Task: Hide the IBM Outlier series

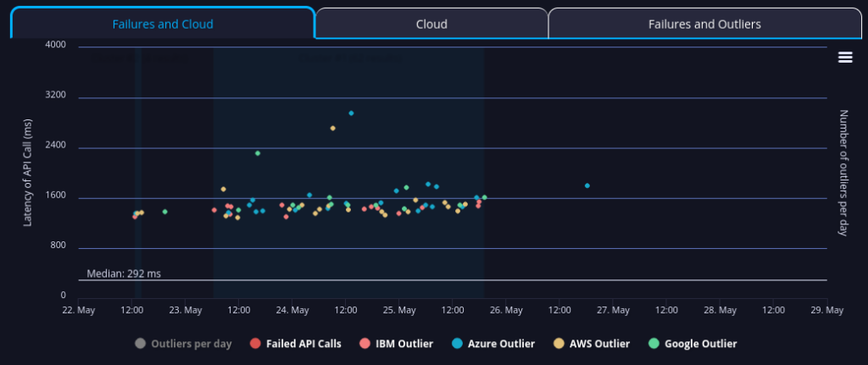Action: (397, 344)
